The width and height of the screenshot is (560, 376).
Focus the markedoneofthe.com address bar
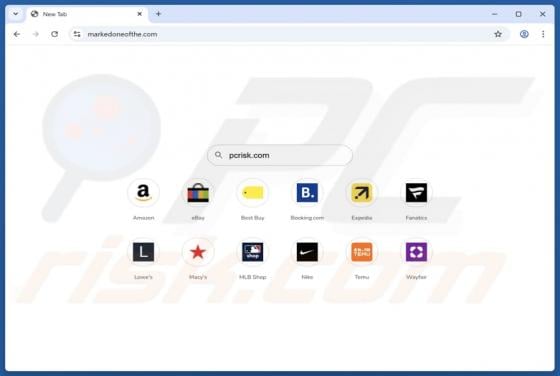coord(289,34)
